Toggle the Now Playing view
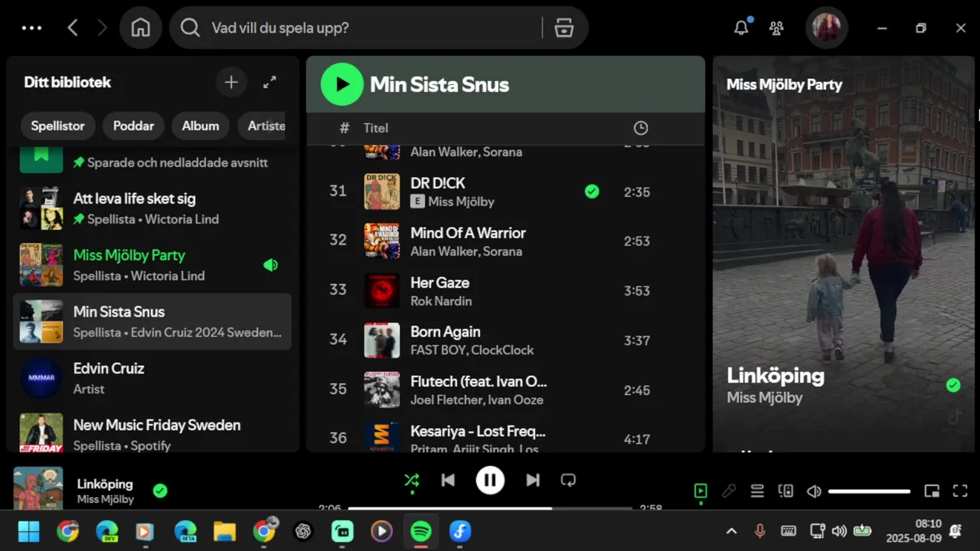The height and width of the screenshot is (551, 980). click(x=701, y=491)
